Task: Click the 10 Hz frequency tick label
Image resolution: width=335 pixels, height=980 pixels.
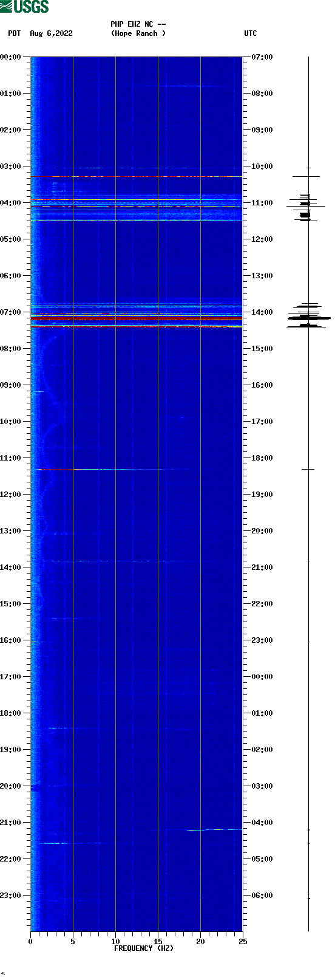Action: pyautogui.click(x=115, y=942)
